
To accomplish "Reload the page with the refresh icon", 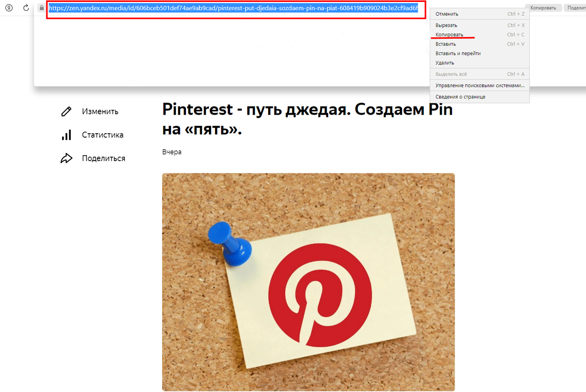I will coord(26,8).
